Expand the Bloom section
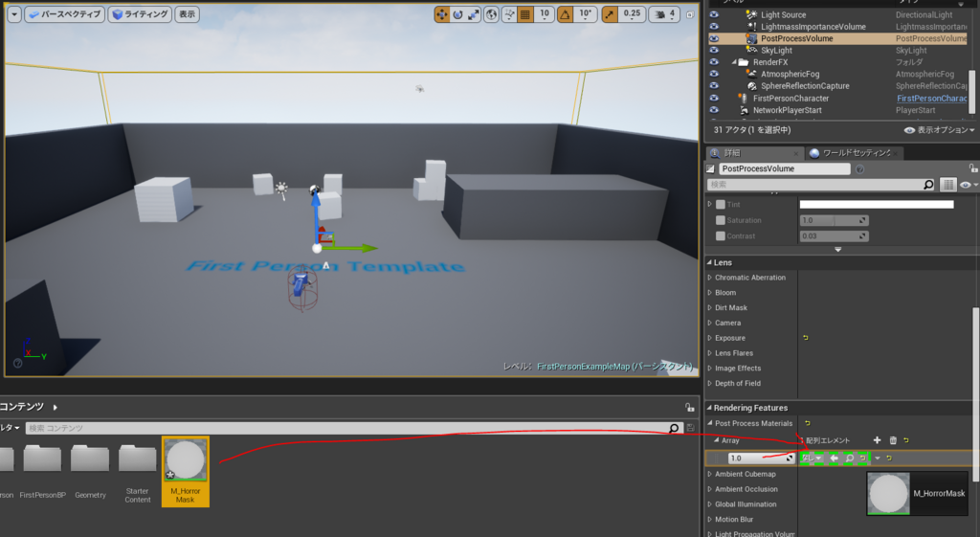The width and height of the screenshot is (980, 537). (x=709, y=293)
